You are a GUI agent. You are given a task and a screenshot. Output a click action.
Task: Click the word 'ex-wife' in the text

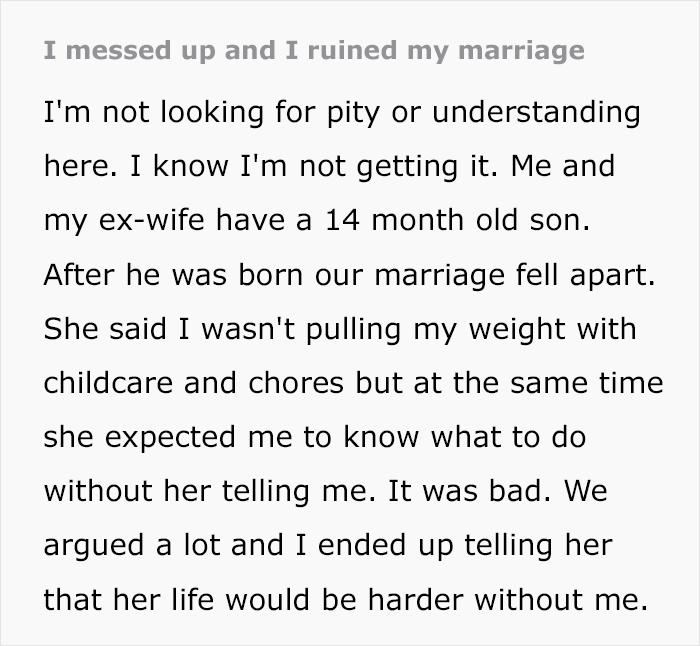click(x=144, y=221)
